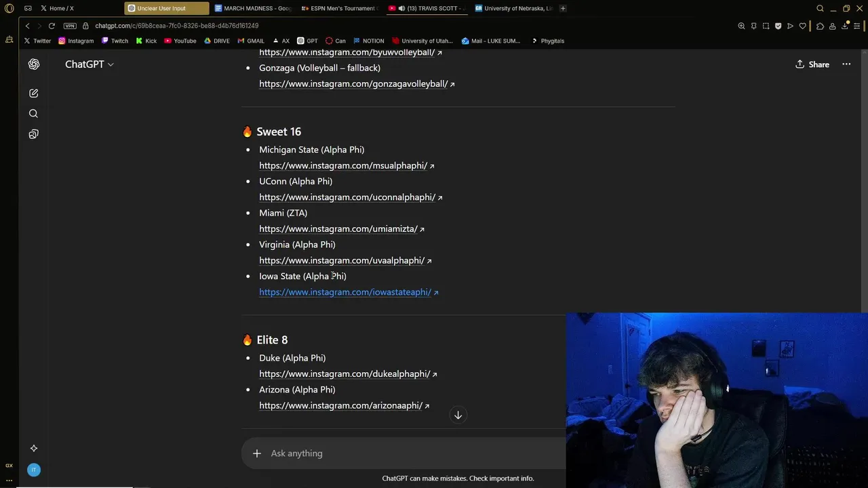Open the extensions cube icon
Viewport: 868px width, 488px height.
click(x=820, y=26)
